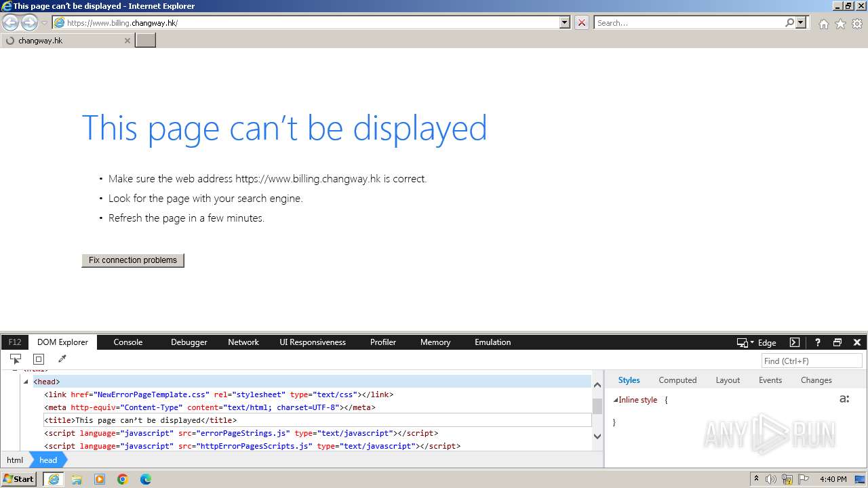Switch to the DOM Explorer tab
868x488 pixels.
click(62, 342)
